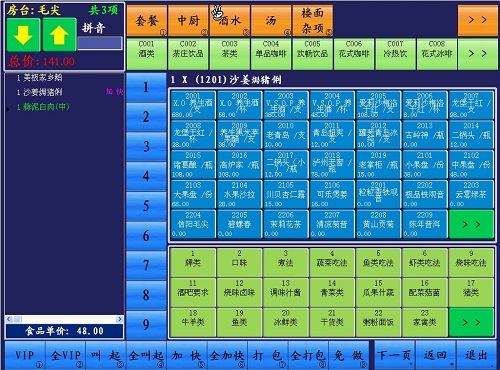Choose the 2 口味 option category

[x=239, y=262]
